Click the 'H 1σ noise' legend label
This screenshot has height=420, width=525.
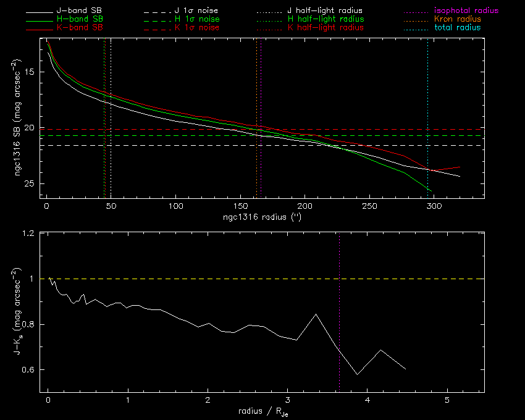point(197,19)
